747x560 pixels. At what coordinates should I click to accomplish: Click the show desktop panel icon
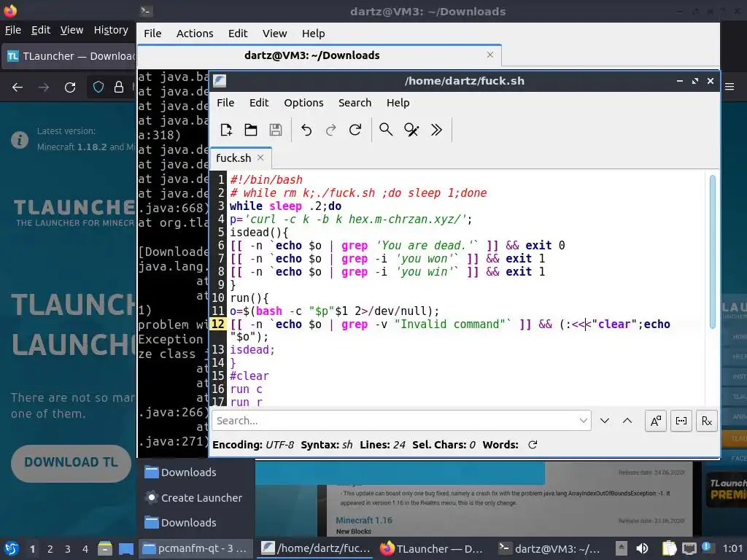coord(125,548)
